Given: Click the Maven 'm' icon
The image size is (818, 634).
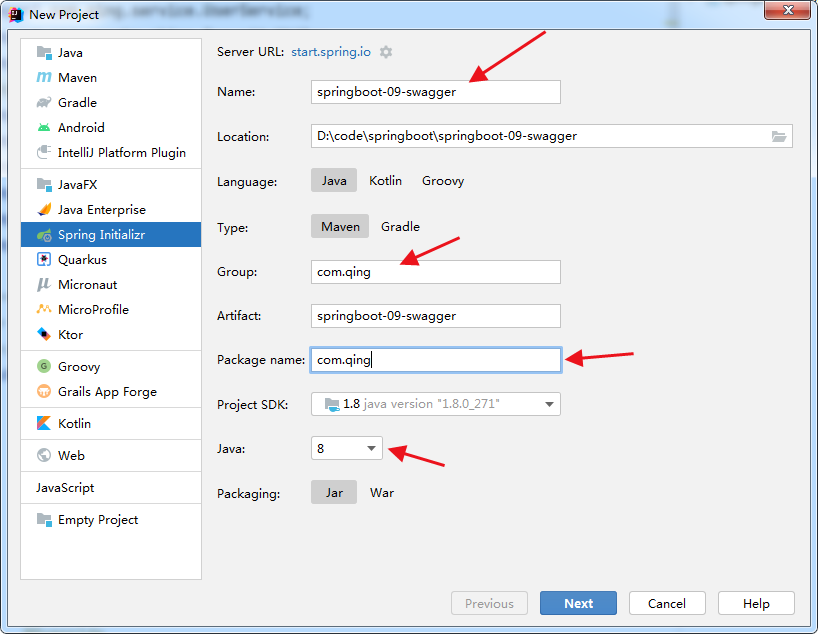Looking at the screenshot, I should pos(44,78).
